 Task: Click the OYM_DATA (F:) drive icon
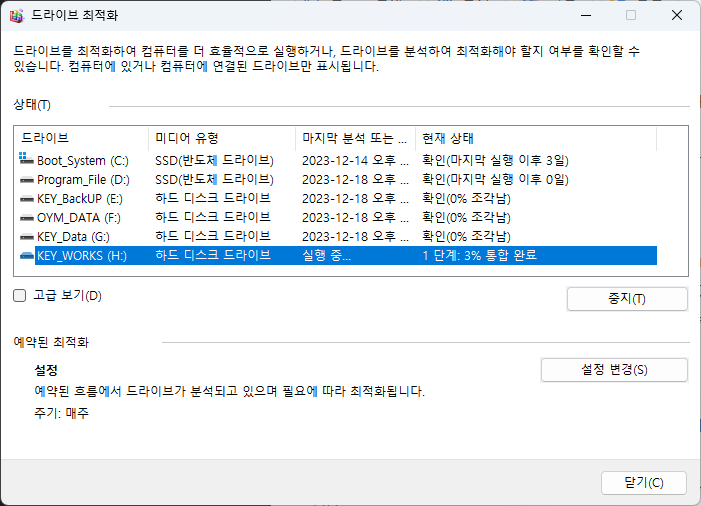coord(27,218)
